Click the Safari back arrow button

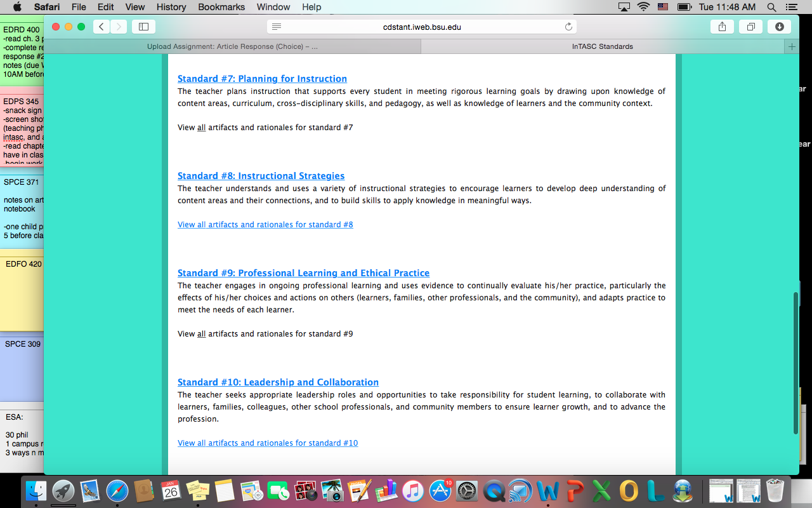(x=101, y=27)
